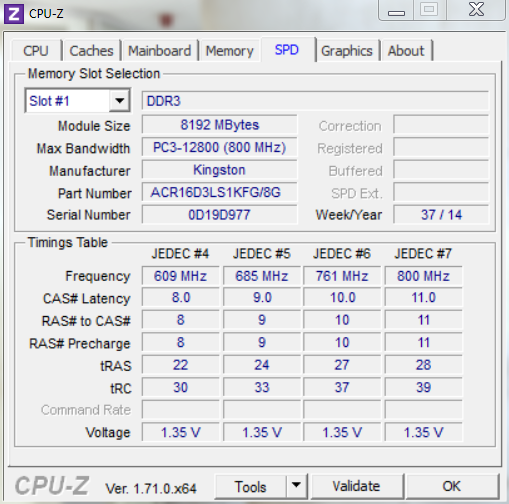Click the Kingston manufacturer value
509x504 pixels.
[x=219, y=170]
